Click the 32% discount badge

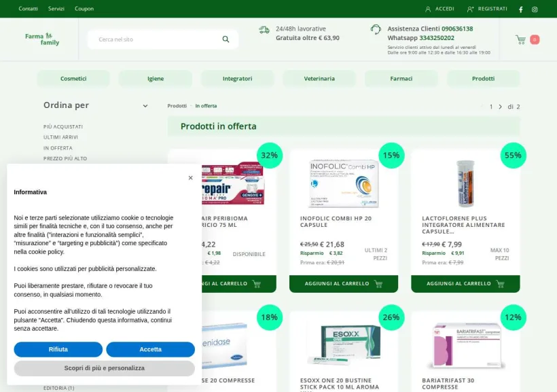269,156
